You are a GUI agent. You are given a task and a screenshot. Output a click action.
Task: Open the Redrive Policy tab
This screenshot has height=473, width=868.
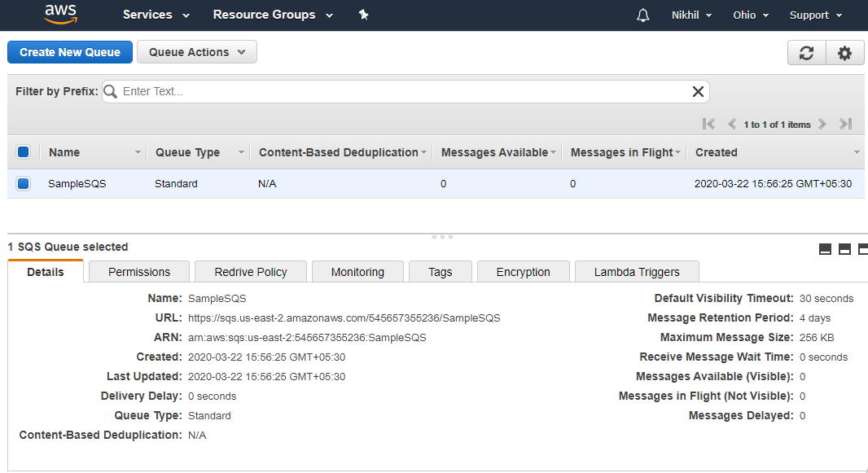[251, 272]
